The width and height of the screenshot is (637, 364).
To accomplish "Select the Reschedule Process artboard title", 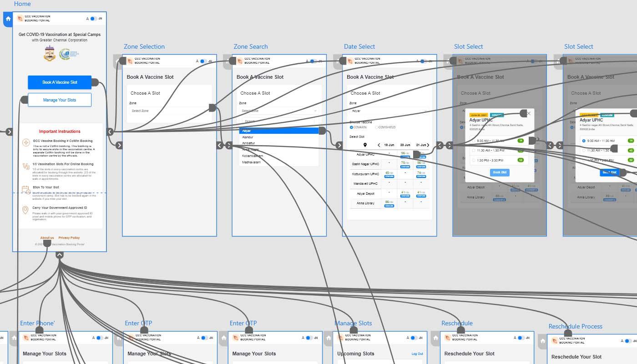I will click(x=575, y=326).
